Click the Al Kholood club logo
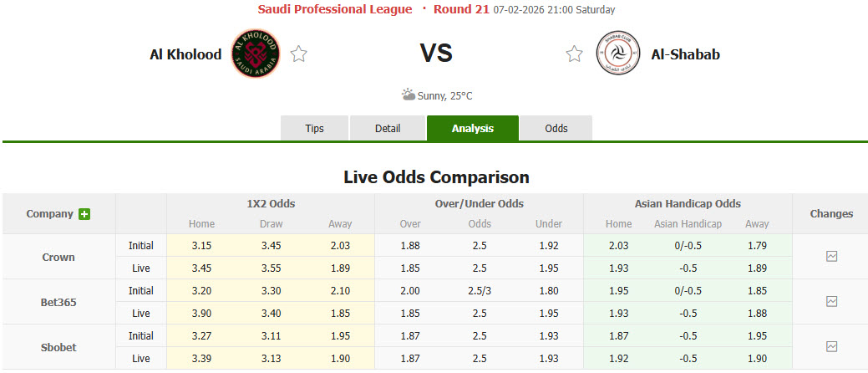This screenshot has height=373, width=868. [256, 54]
